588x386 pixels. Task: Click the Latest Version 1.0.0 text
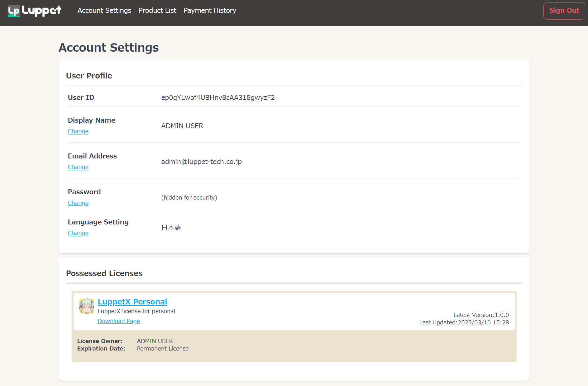pyautogui.click(x=481, y=315)
